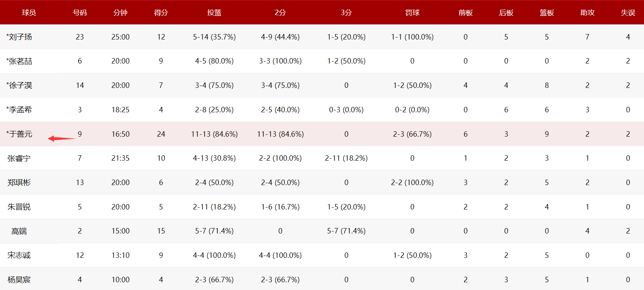Open player 杨昊宸's name
This screenshot has width=644, height=290.
click(x=19, y=280)
